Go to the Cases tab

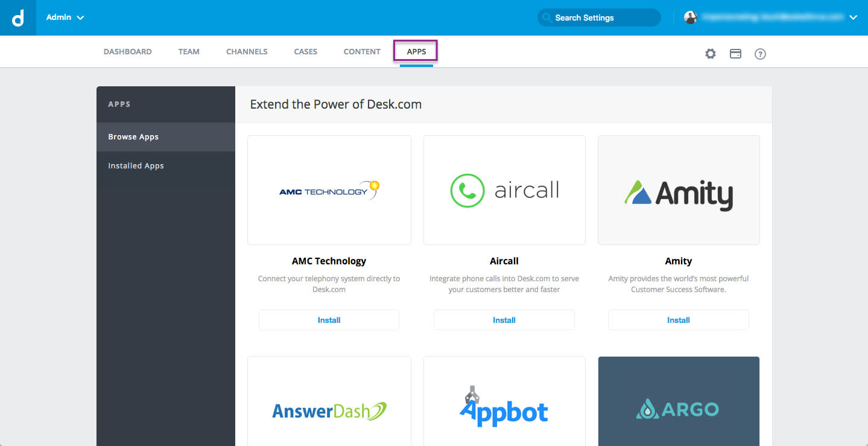point(306,51)
